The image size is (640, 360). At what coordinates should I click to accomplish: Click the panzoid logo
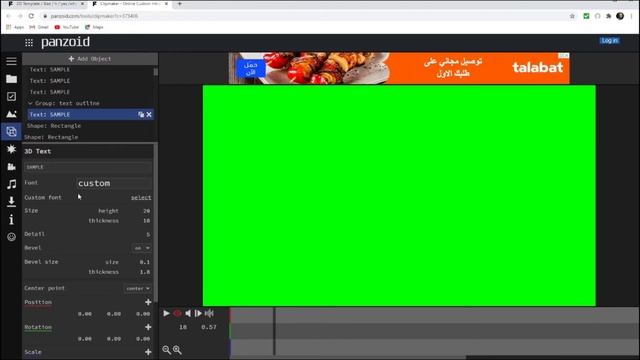point(65,42)
